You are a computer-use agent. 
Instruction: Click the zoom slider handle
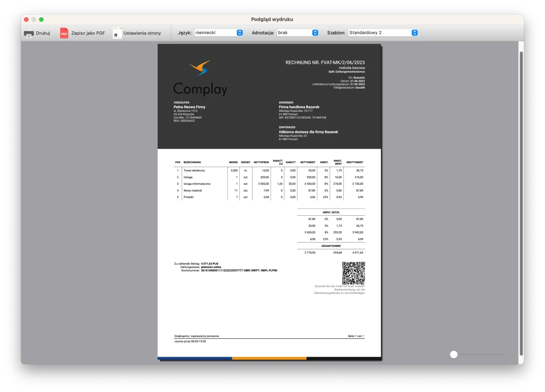click(454, 354)
